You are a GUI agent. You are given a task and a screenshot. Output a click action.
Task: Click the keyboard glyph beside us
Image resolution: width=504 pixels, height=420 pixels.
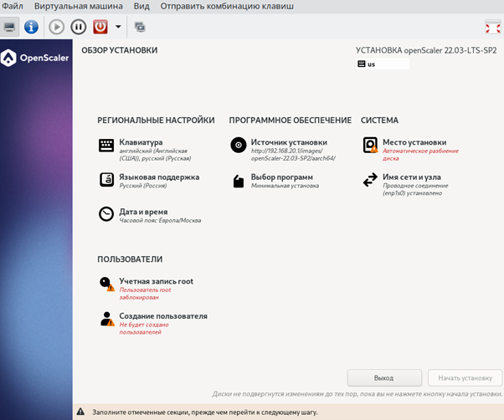click(362, 64)
